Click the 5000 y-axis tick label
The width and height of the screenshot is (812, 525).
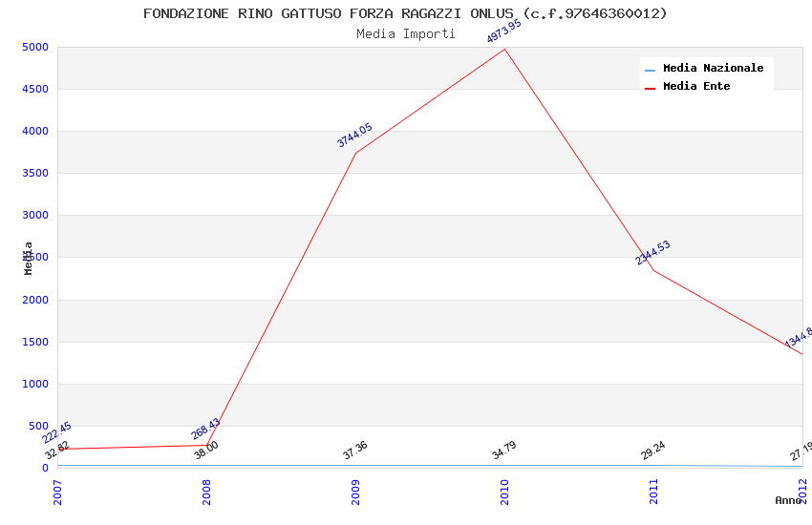(x=35, y=47)
